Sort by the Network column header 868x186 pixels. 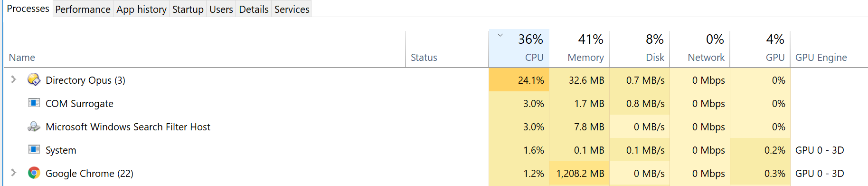coord(700,48)
